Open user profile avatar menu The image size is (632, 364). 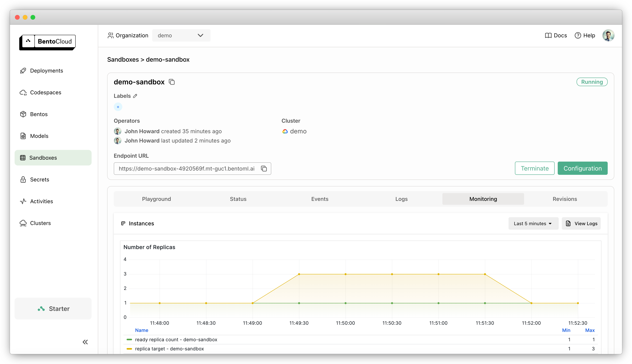click(608, 36)
